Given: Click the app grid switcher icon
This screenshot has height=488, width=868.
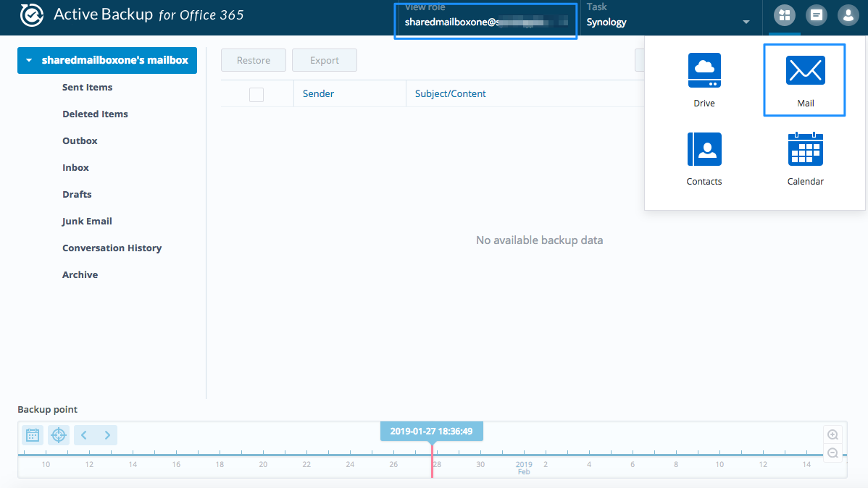Looking at the screenshot, I should pyautogui.click(x=784, y=15).
